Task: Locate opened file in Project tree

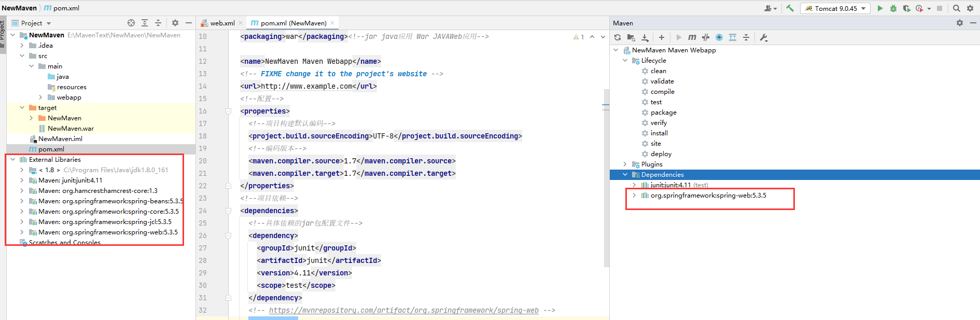Action: tap(131, 23)
